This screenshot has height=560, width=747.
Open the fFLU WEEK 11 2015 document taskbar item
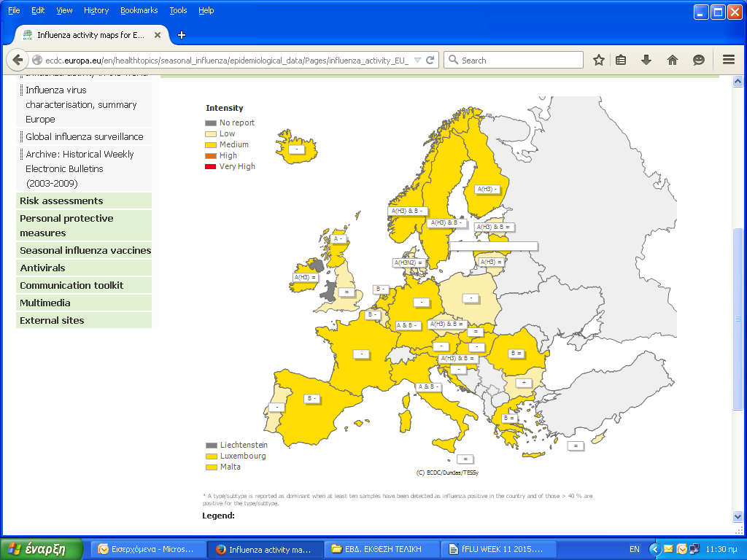(499, 549)
